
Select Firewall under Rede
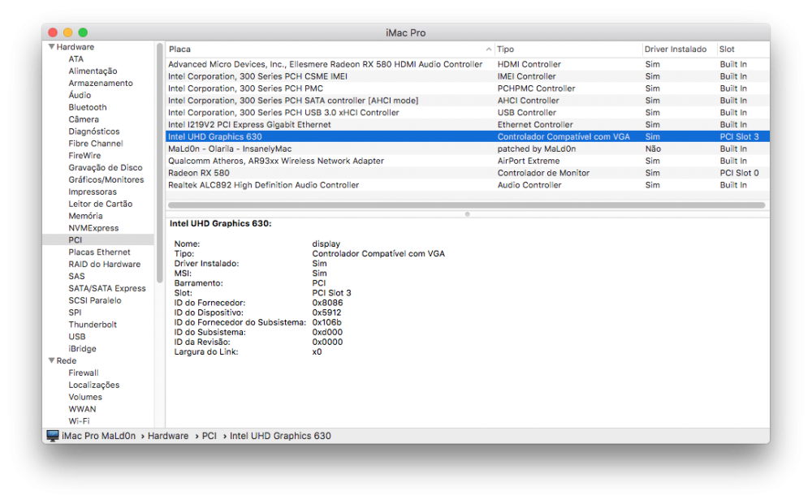(84, 373)
